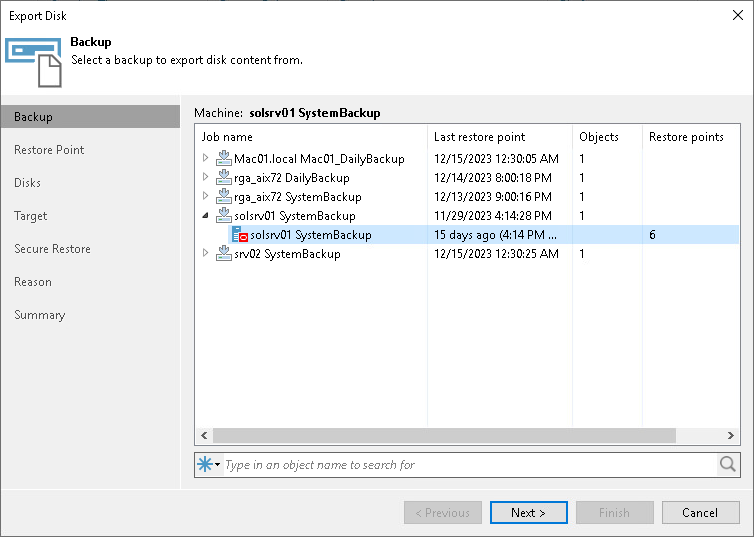Click the Finish button
The image size is (754, 537).
coord(614,512)
